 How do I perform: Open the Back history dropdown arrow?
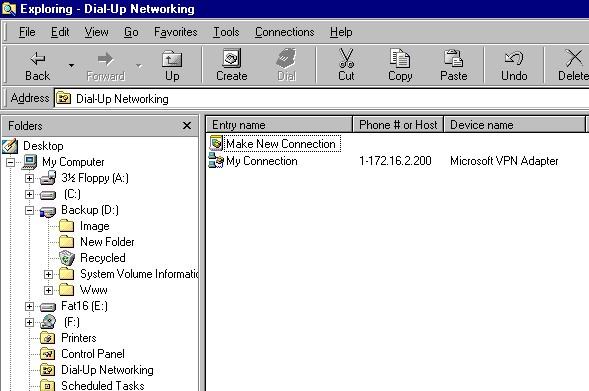71,66
